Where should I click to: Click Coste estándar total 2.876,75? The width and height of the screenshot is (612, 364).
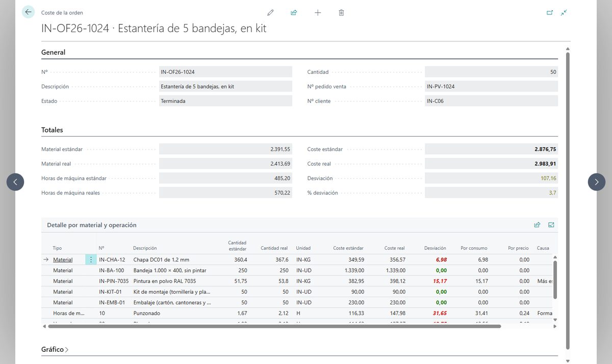click(x=491, y=149)
